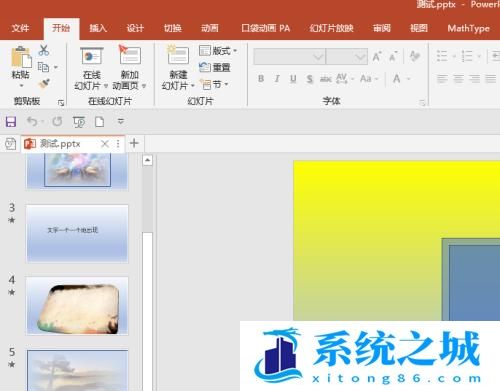This screenshot has height=391, width=500.
Task: Click the New Slide (新建幻灯片) icon
Action: click(178, 55)
